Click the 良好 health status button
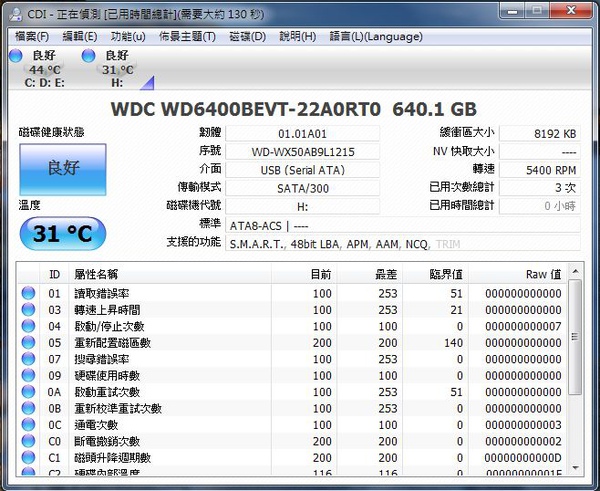Viewport: 600px width, 491px height. click(x=63, y=169)
